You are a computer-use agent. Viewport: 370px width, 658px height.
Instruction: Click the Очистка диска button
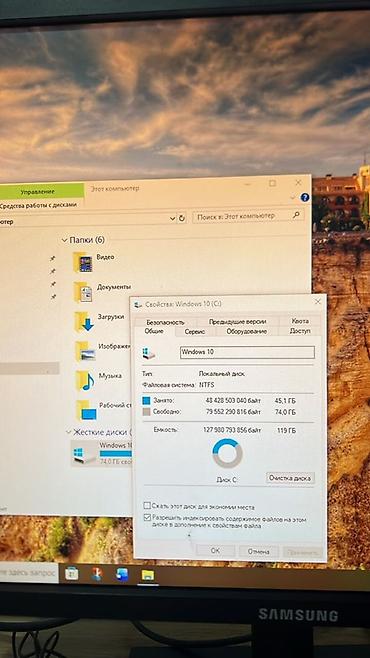290,478
